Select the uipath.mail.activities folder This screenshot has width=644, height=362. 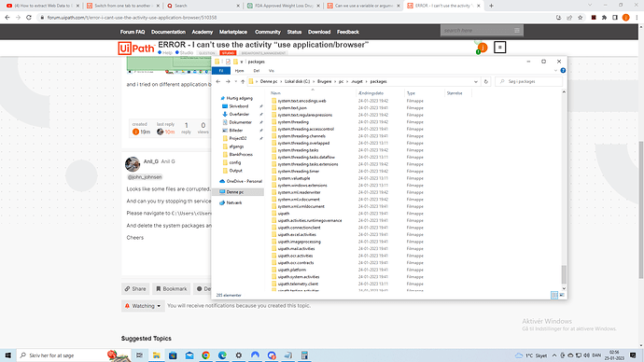[x=296, y=249]
